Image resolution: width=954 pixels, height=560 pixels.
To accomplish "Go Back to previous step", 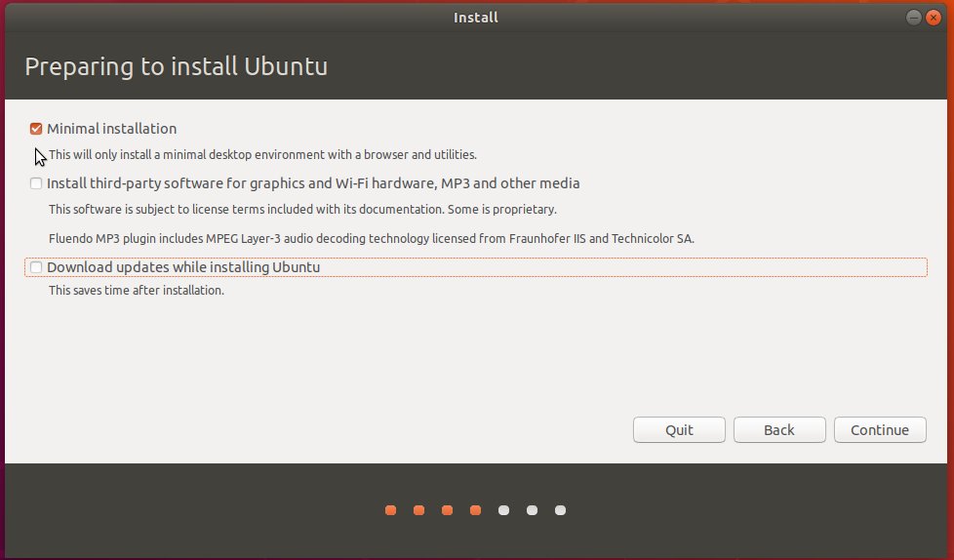I will click(779, 429).
